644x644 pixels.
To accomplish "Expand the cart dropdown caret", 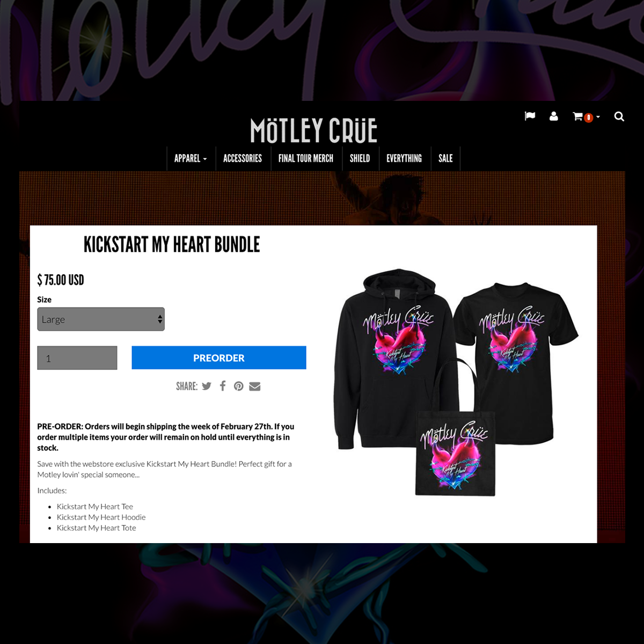I will (x=598, y=117).
